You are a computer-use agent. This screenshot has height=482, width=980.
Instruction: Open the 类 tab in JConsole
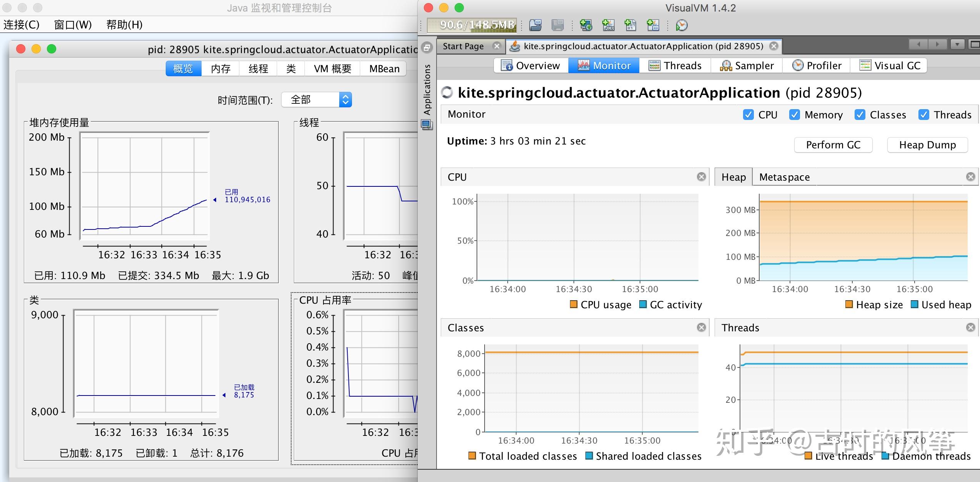pos(291,69)
